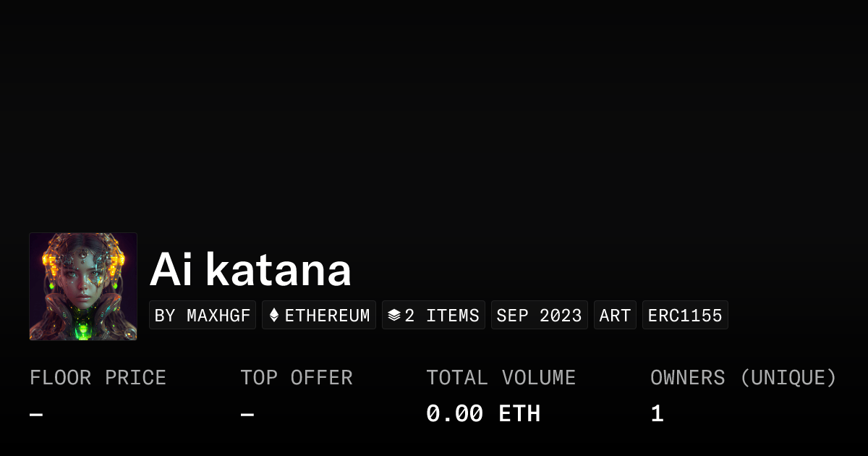Click the FLOOR PRICE label
Viewport: 868px width, 456px height.
click(98, 378)
